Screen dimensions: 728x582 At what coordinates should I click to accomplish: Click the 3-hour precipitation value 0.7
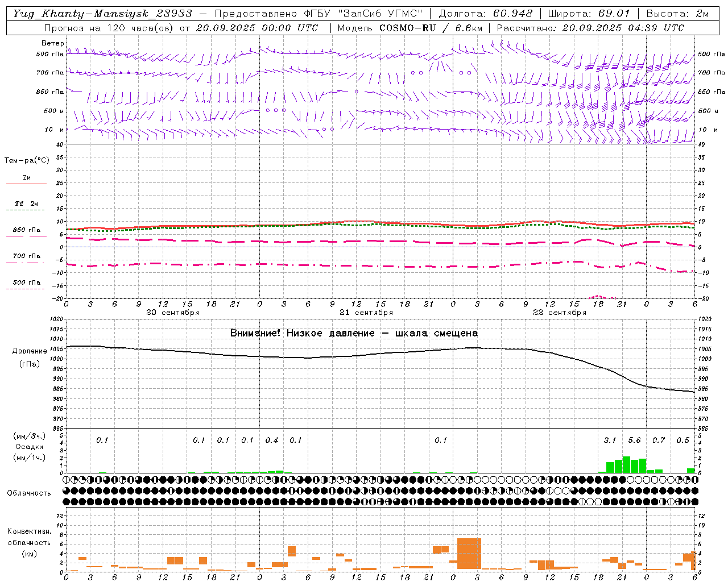(x=659, y=440)
